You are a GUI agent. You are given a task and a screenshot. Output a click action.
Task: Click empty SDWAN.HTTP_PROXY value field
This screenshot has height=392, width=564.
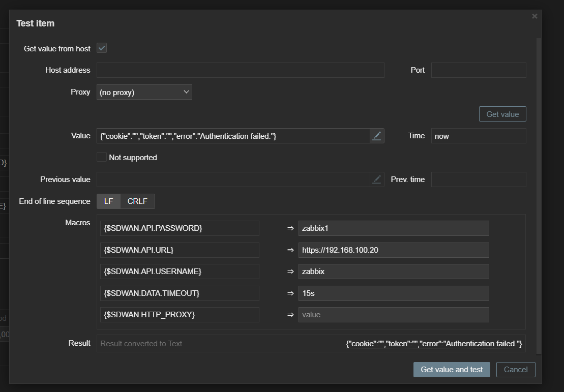(393, 315)
